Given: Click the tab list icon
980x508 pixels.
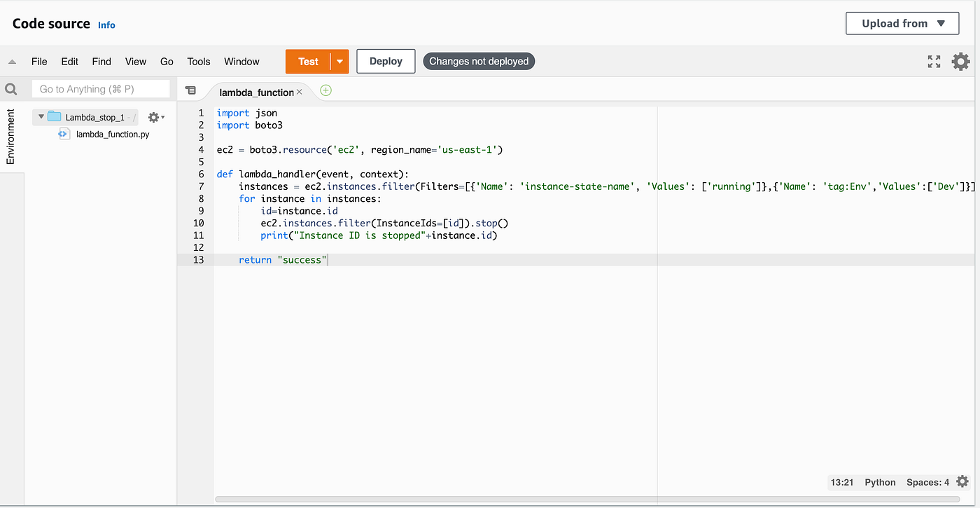Looking at the screenshot, I should [190, 90].
